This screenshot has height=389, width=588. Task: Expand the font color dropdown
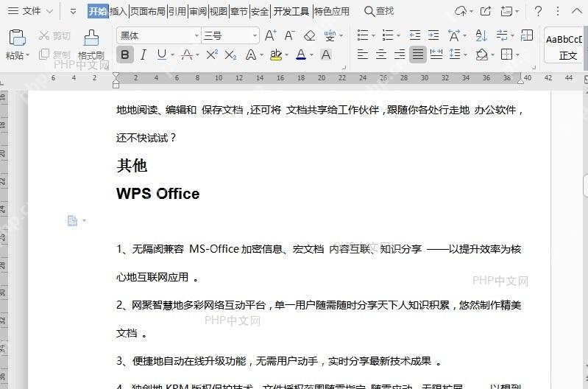[311, 55]
